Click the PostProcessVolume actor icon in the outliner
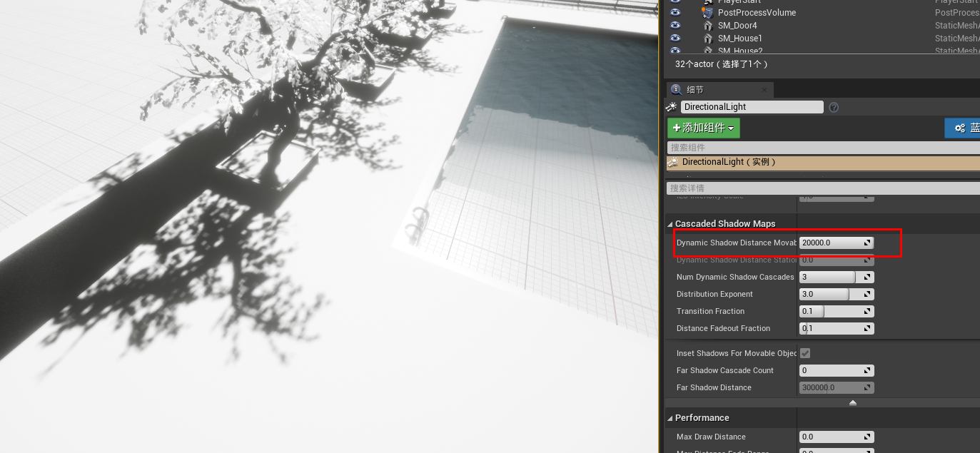 click(706, 12)
